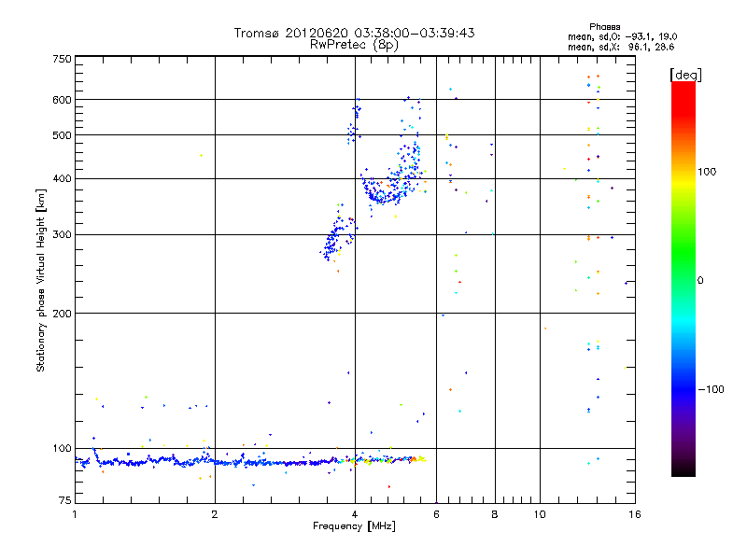Click the x-axis label '10'
This screenshot has height=560, width=747.
540,515
